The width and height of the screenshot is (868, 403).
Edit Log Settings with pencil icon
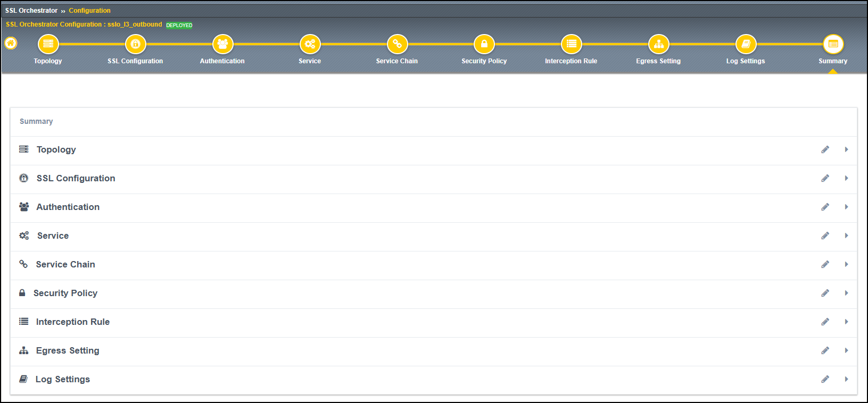[x=825, y=379]
